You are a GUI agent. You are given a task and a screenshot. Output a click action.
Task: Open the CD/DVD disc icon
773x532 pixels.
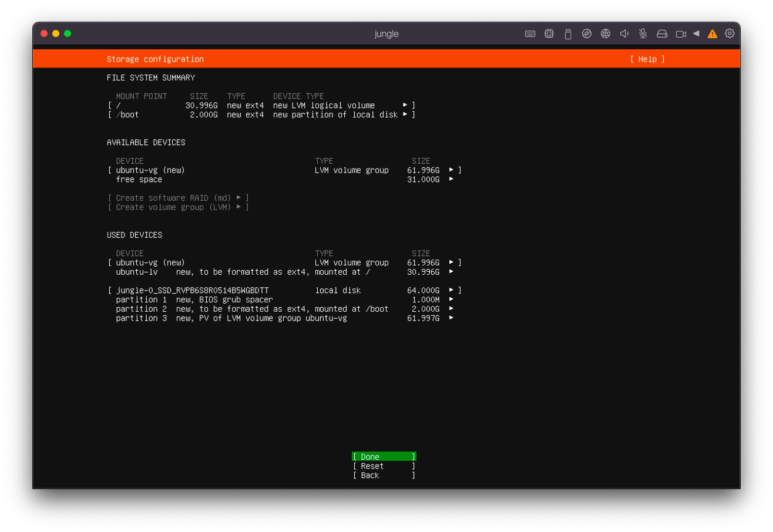point(587,33)
